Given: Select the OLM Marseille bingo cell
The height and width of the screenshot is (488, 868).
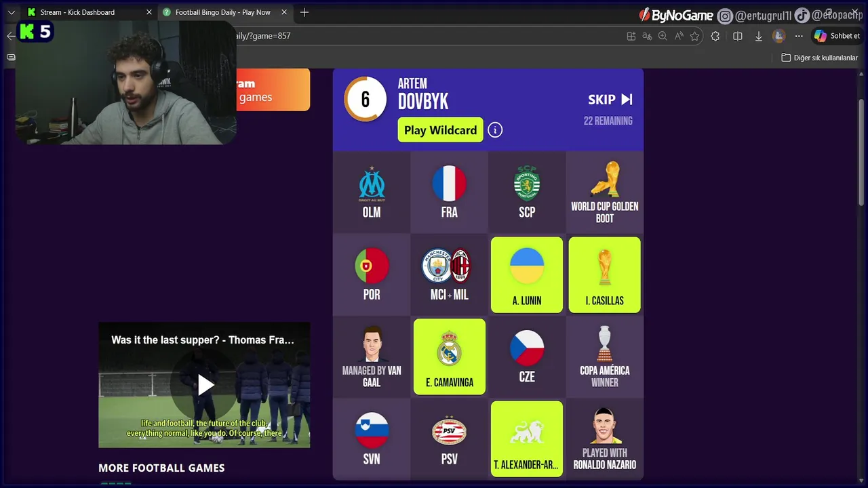Looking at the screenshot, I should (x=372, y=192).
